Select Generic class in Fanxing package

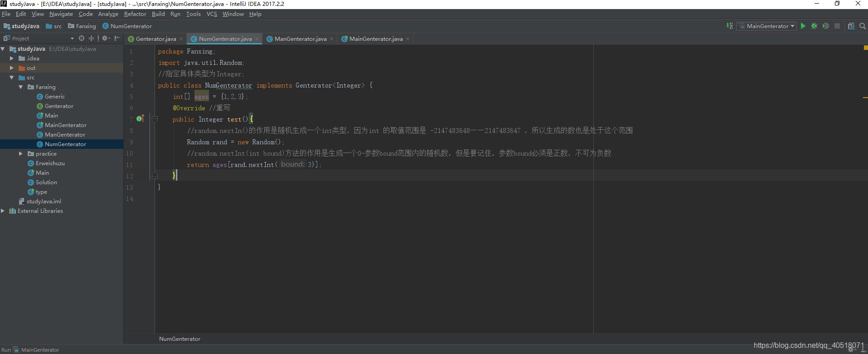(55, 97)
